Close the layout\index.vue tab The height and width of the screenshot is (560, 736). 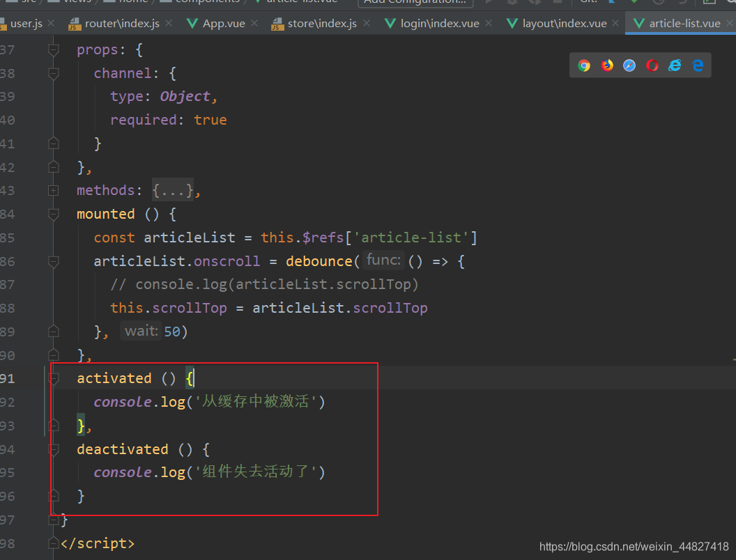[615, 23]
